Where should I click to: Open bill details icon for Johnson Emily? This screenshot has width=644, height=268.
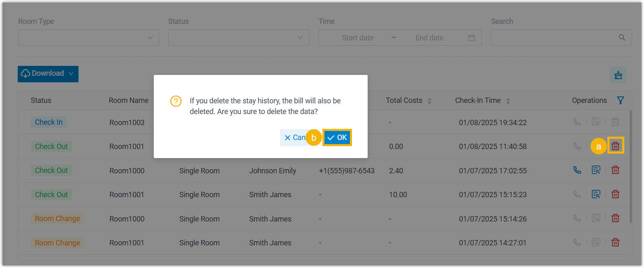click(x=596, y=170)
